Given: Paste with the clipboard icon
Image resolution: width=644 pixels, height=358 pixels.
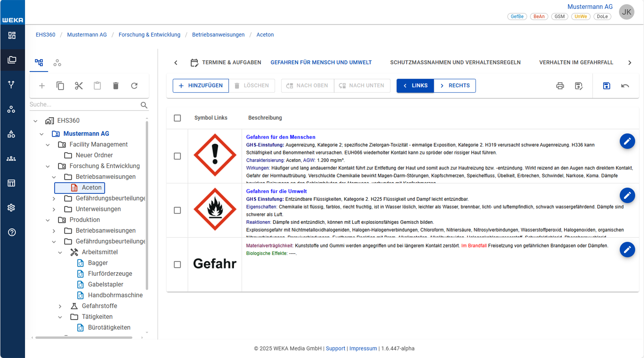Looking at the screenshot, I should [97, 86].
